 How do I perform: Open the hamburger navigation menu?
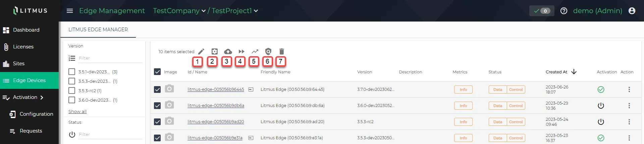pyautogui.click(x=70, y=11)
